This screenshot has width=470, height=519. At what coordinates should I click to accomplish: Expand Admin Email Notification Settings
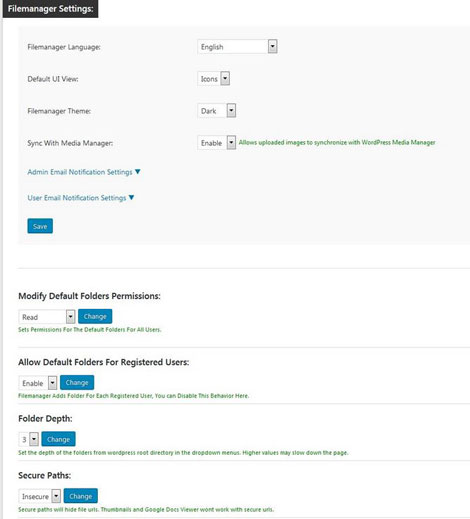pyautogui.click(x=80, y=172)
